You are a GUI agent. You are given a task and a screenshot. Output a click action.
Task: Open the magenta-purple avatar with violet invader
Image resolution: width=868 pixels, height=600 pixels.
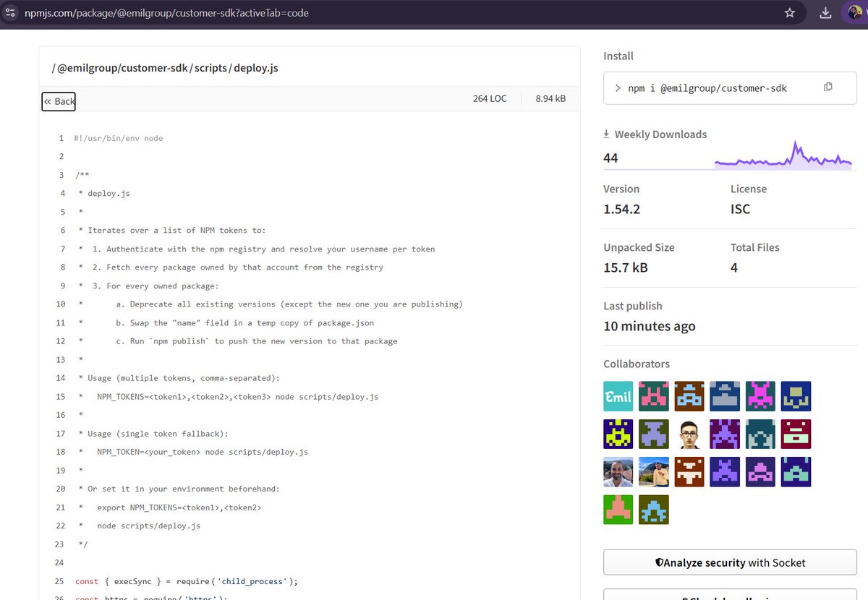click(x=725, y=434)
